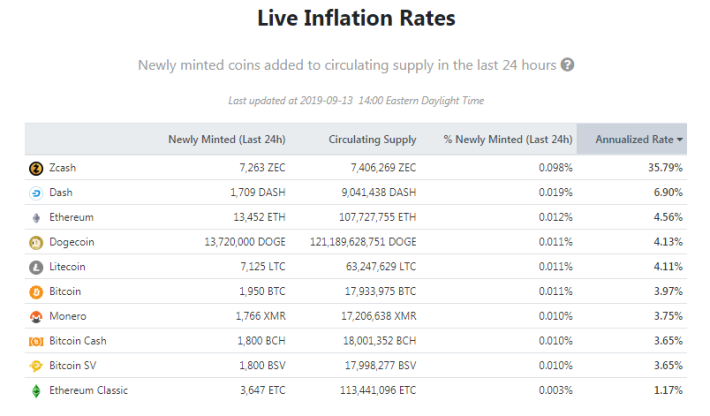Click the green Ethereum Classic icon
This screenshot has height=416, width=710.
(36, 391)
